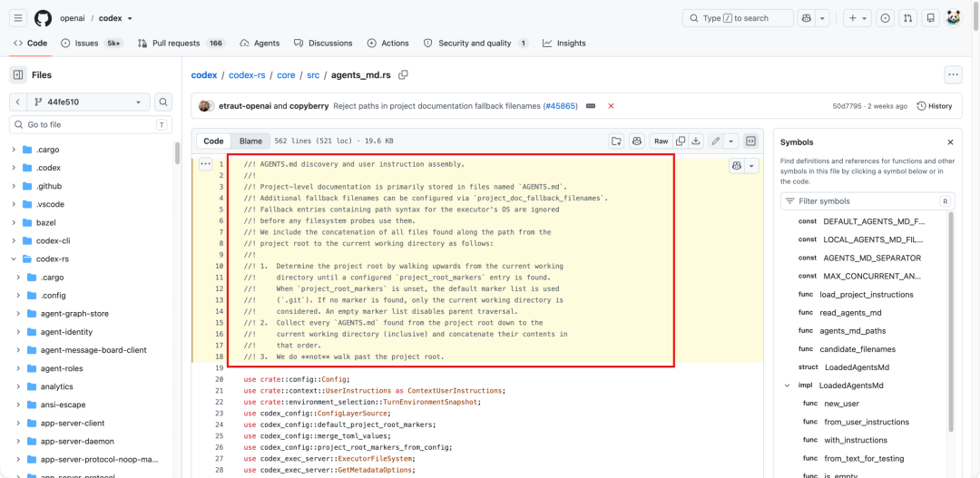The width and height of the screenshot is (980, 478).
Task: Open the openai organization link
Action: click(73, 18)
